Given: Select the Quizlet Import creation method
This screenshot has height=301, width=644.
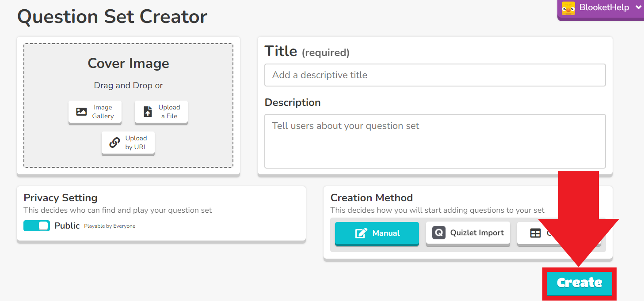Looking at the screenshot, I should (468, 233).
